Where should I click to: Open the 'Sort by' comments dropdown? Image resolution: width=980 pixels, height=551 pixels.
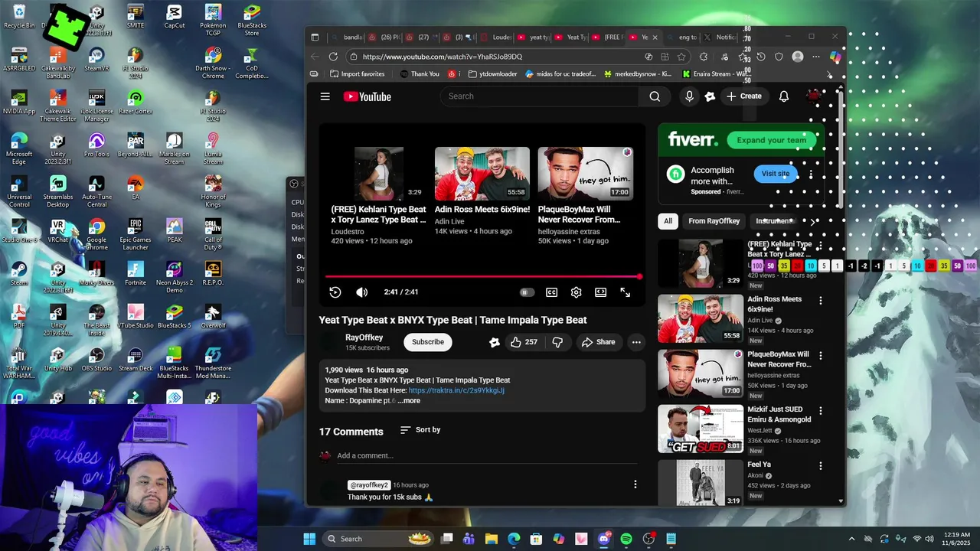click(x=420, y=430)
